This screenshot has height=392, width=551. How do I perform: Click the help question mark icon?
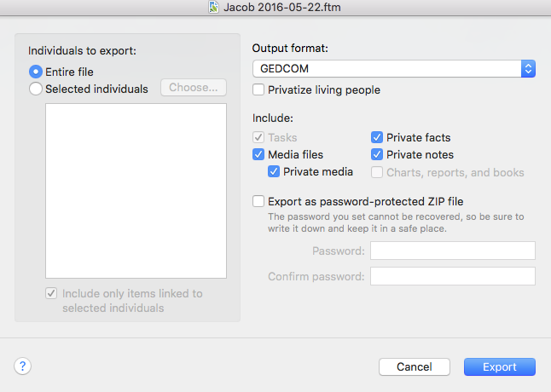tap(22, 366)
